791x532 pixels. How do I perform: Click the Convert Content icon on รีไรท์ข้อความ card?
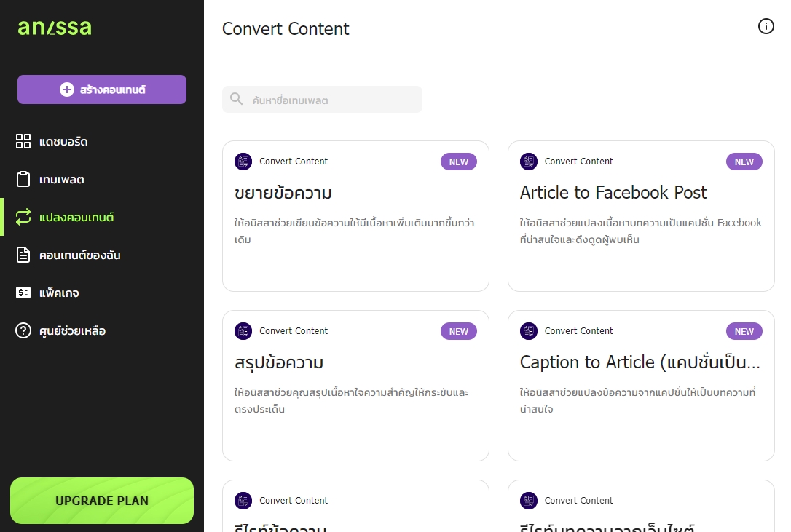point(243,500)
